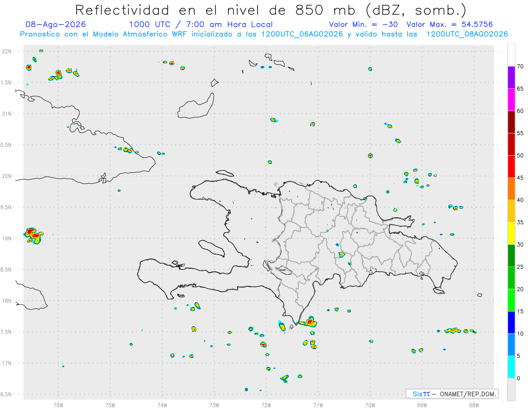The image size is (532, 411).
Task: Click the '1200UTC_08AGO2026' valid-until time
Action: pyautogui.click(x=467, y=34)
